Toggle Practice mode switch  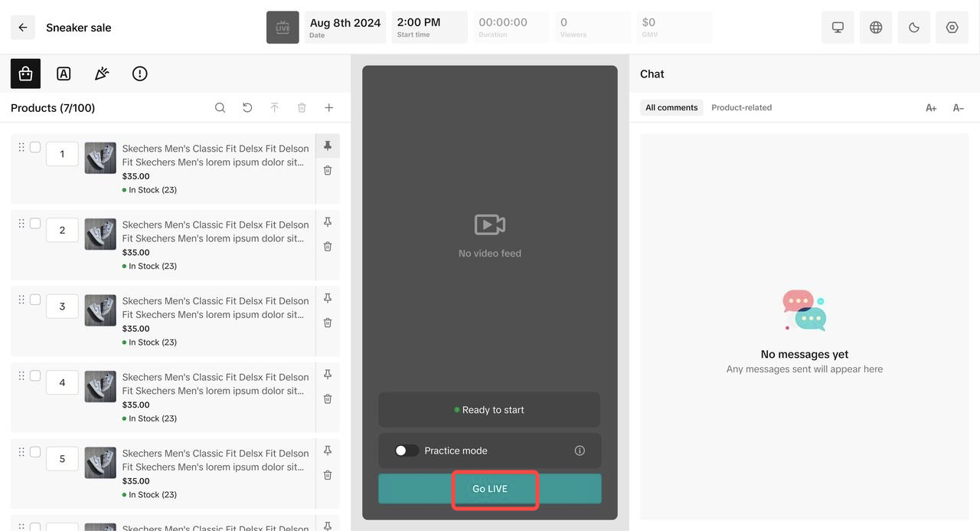point(407,451)
